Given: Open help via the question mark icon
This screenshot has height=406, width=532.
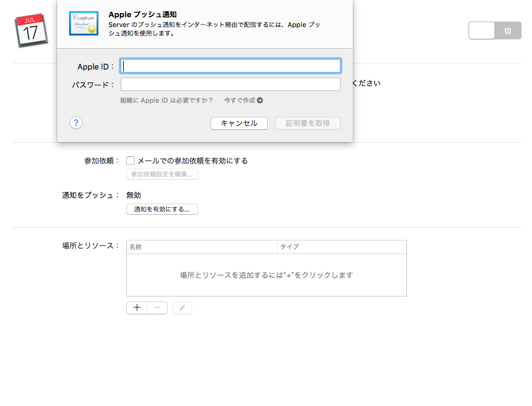Looking at the screenshot, I should coord(76,122).
